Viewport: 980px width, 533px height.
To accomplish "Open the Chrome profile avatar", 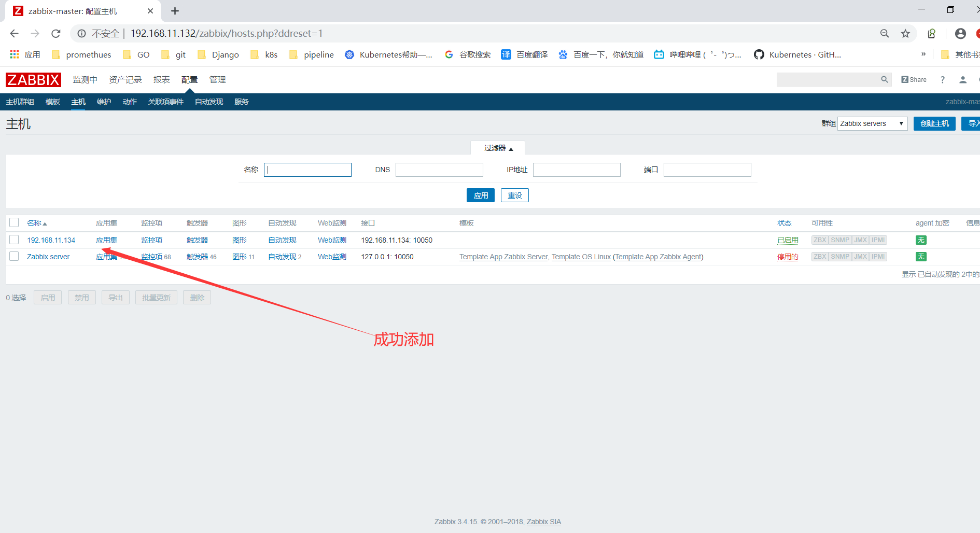I will coord(960,34).
